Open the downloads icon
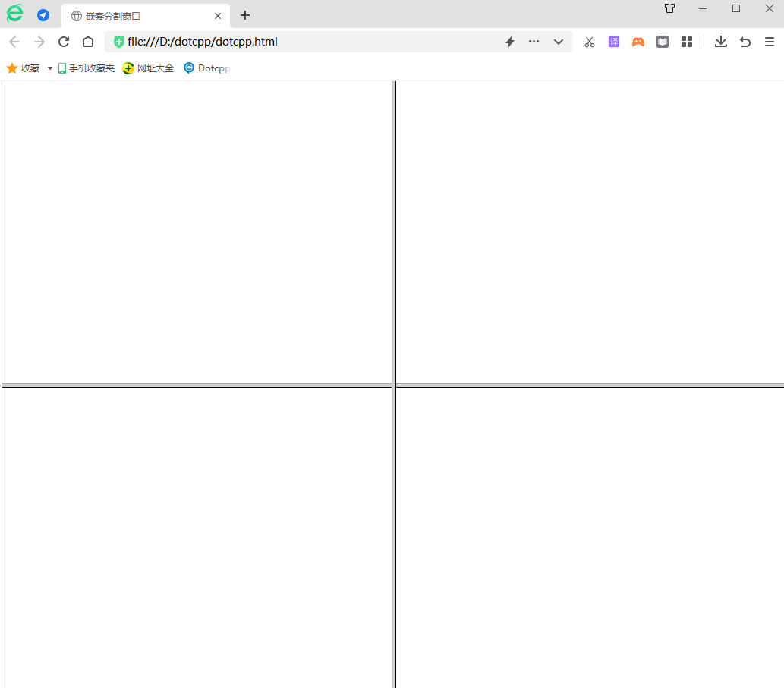 click(721, 42)
